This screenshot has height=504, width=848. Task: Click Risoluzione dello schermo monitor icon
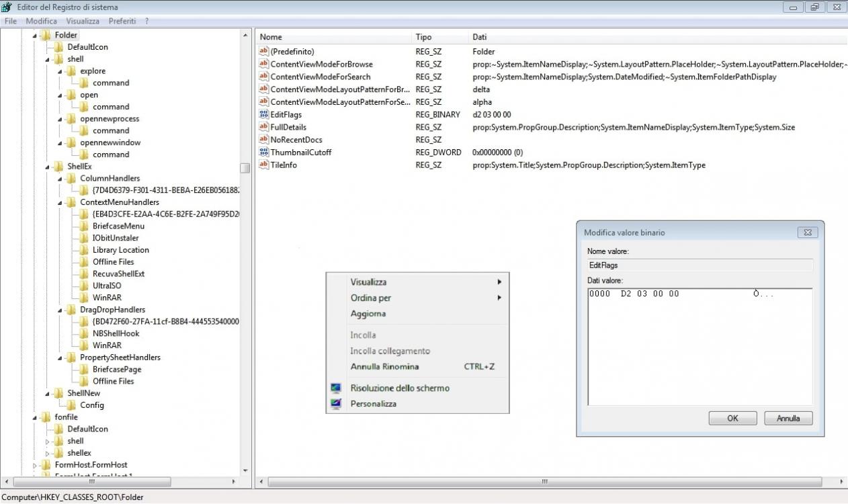point(336,388)
